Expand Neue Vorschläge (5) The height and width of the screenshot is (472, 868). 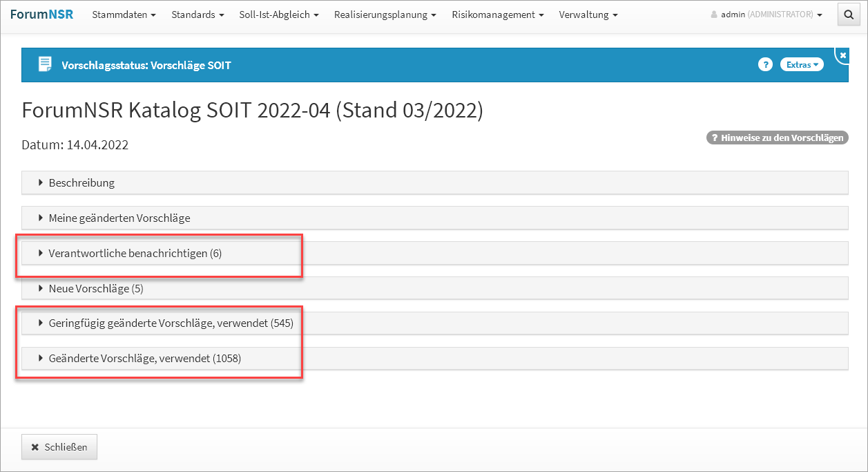pyautogui.click(x=435, y=288)
